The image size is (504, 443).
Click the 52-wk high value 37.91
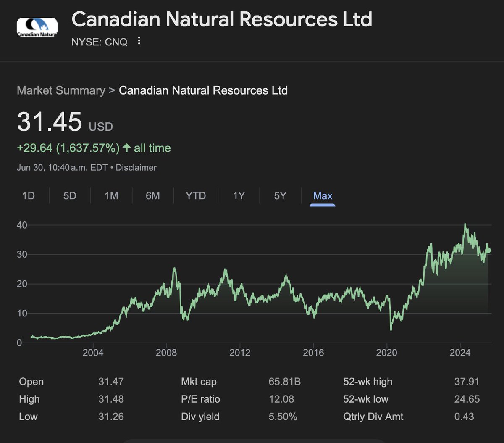pos(467,382)
